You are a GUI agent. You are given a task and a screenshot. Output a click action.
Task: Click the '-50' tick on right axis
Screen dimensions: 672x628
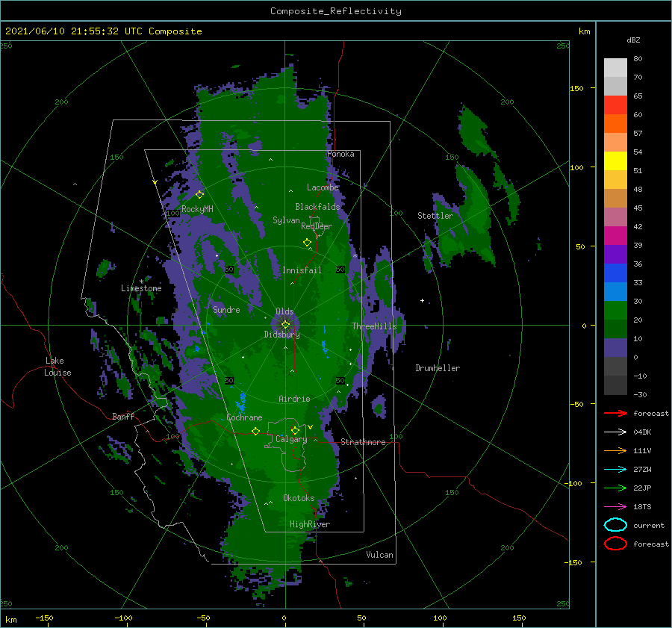[x=577, y=404]
